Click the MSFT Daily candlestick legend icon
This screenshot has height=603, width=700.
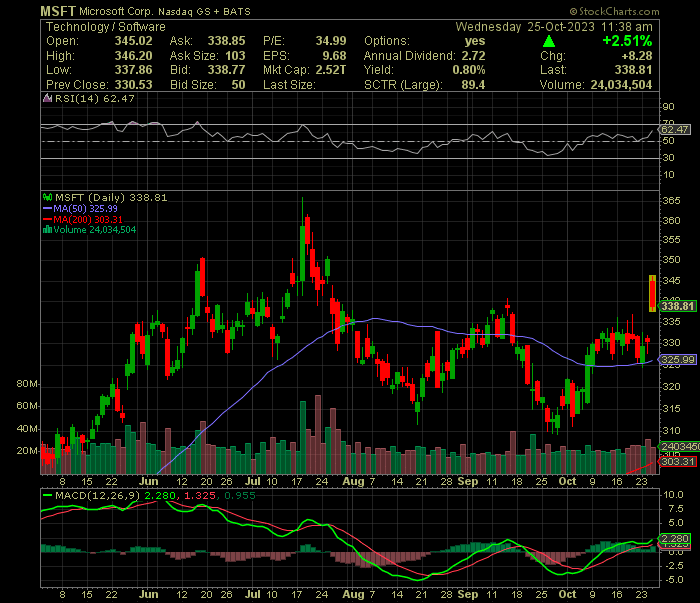[x=47, y=197]
